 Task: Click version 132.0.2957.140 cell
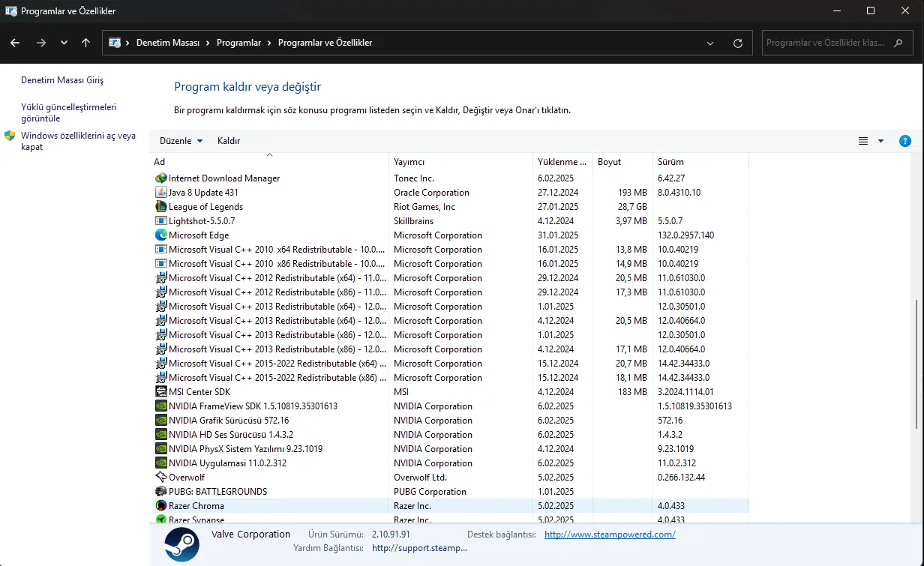coord(685,235)
